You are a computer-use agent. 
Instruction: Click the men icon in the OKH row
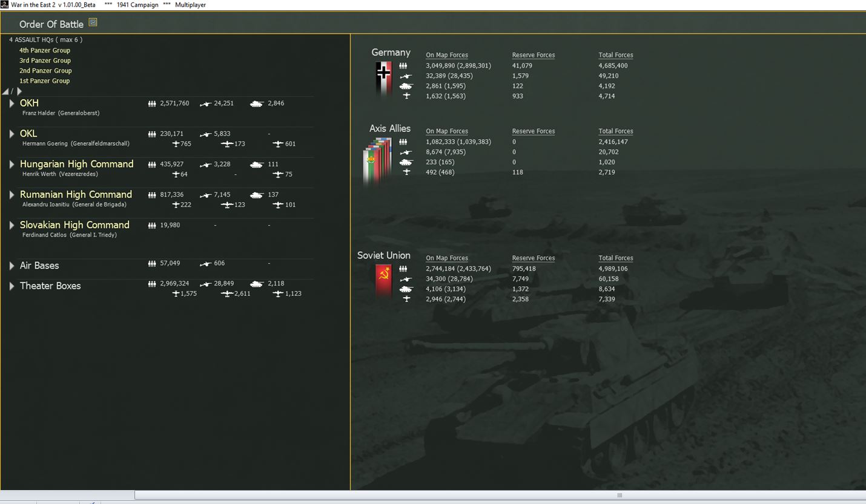point(152,104)
